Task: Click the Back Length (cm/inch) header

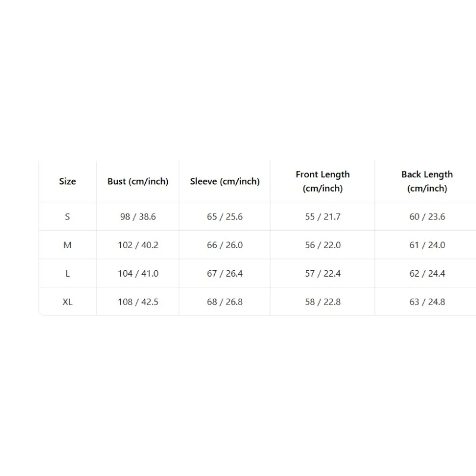Action: click(427, 181)
